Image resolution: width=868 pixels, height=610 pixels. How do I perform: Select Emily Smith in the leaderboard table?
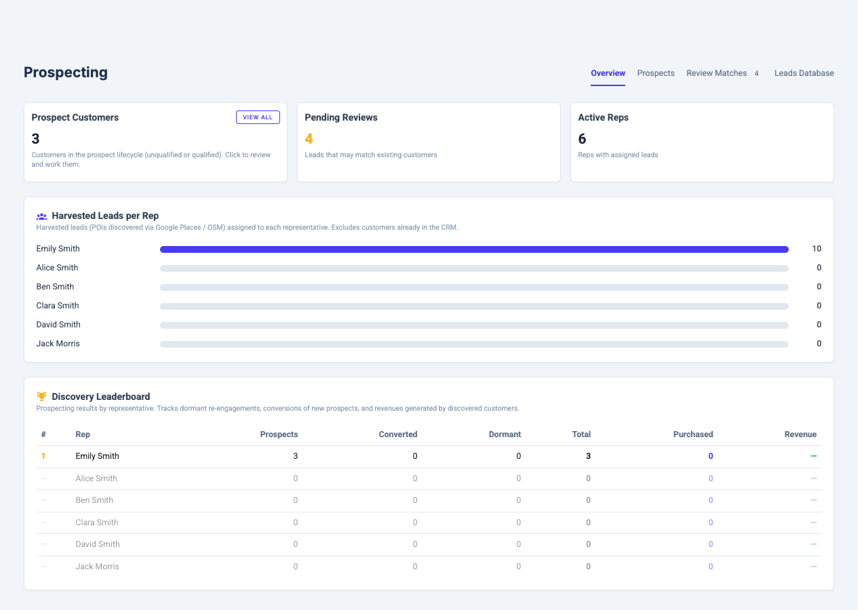point(97,456)
